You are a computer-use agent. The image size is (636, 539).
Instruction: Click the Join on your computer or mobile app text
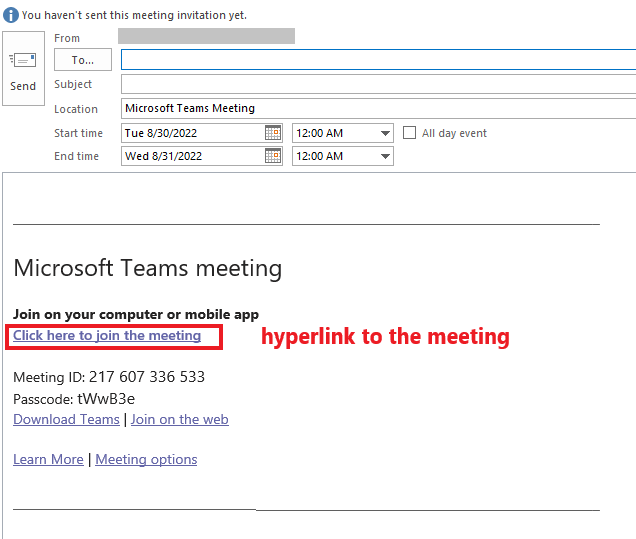coord(136,315)
